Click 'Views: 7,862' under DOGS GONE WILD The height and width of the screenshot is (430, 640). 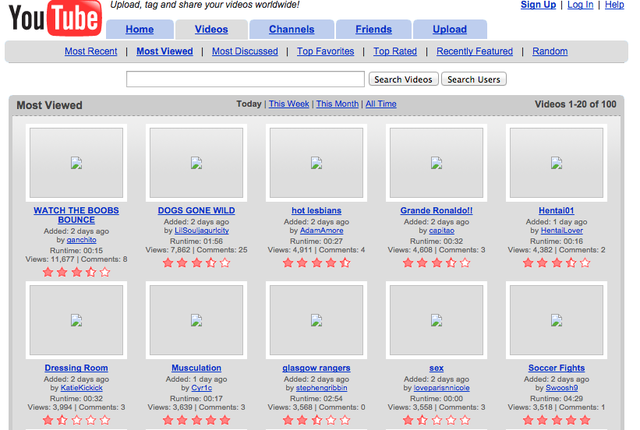click(168, 250)
